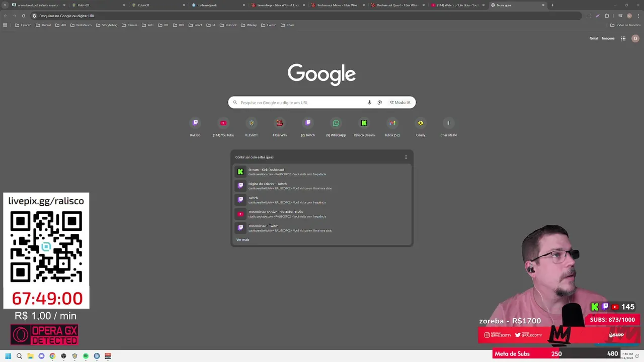Close the Nova guia tab
Screen dimensions: 644x362
(543, 5)
